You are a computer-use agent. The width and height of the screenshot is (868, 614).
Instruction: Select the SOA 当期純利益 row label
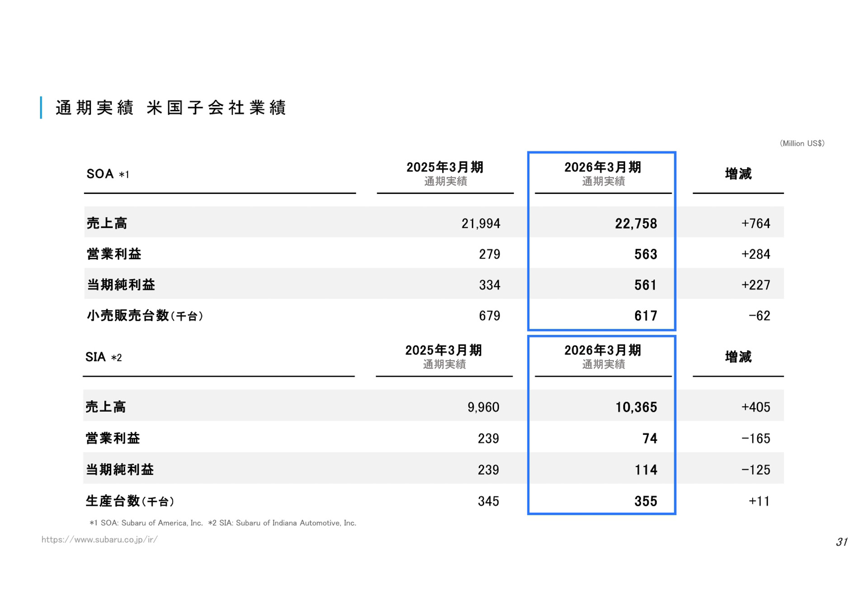pyautogui.click(x=121, y=284)
